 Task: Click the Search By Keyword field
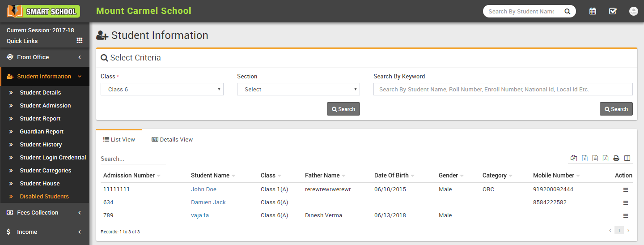tap(503, 89)
